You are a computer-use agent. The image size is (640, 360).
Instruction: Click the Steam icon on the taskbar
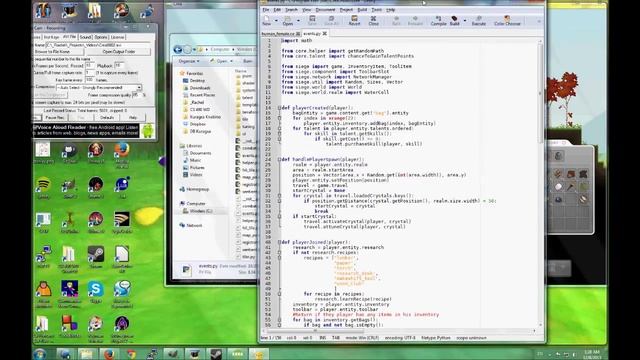point(216,354)
